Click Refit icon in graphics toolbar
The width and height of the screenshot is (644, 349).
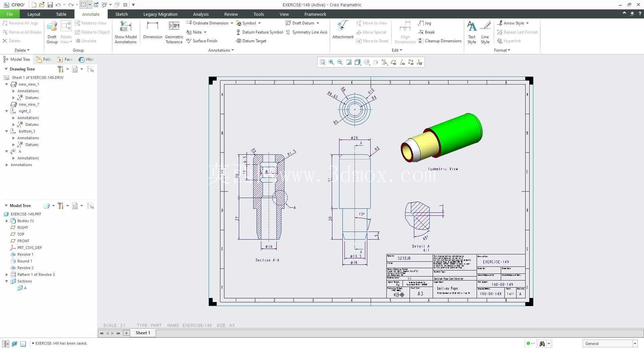(x=322, y=62)
